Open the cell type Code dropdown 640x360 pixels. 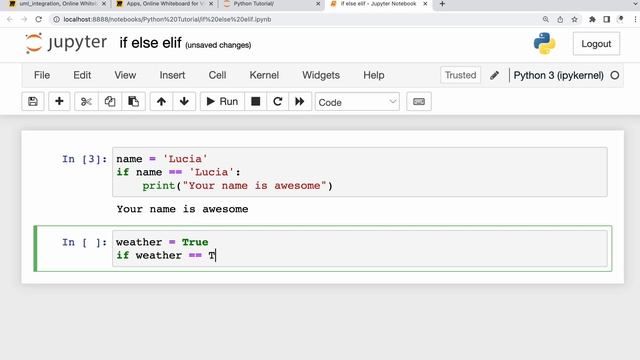click(357, 102)
